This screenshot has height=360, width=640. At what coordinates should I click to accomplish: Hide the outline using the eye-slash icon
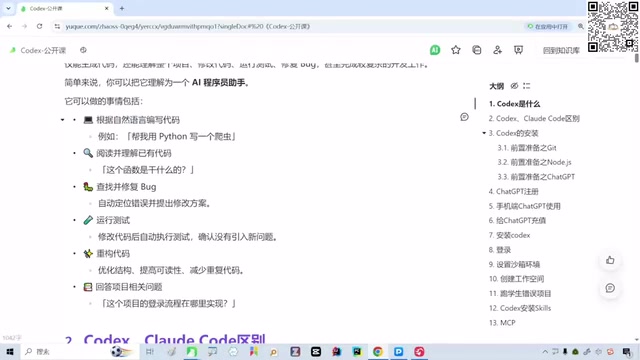514,86
